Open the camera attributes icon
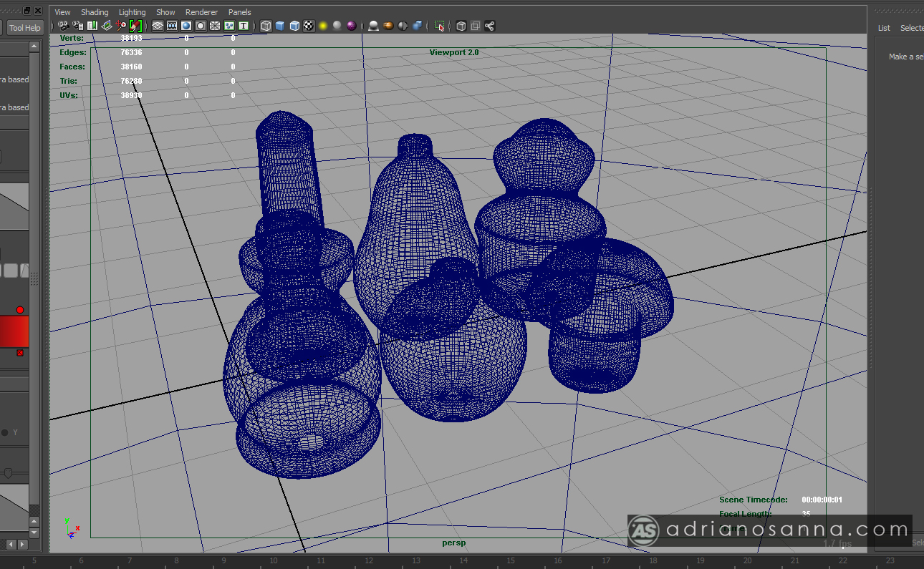The width and height of the screenshot is (924, 569). 77,26
